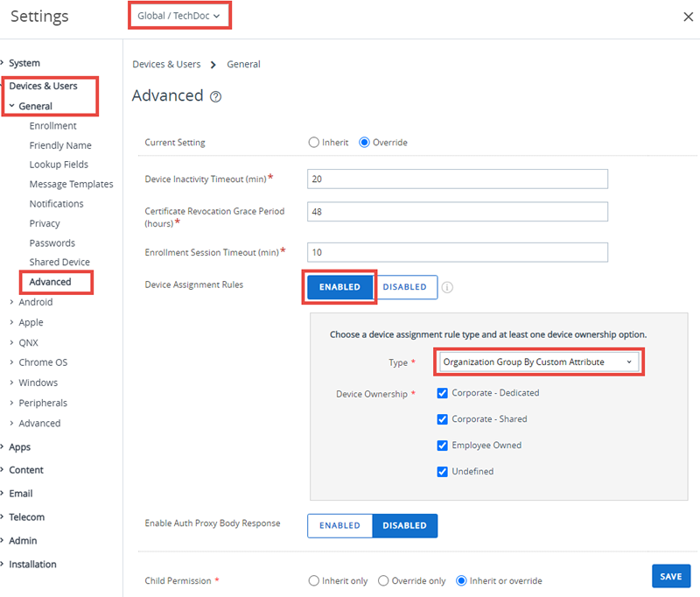The image size is (700, 597).
Task: Expand the Admin settings section
Action: (x=23, y=541)
